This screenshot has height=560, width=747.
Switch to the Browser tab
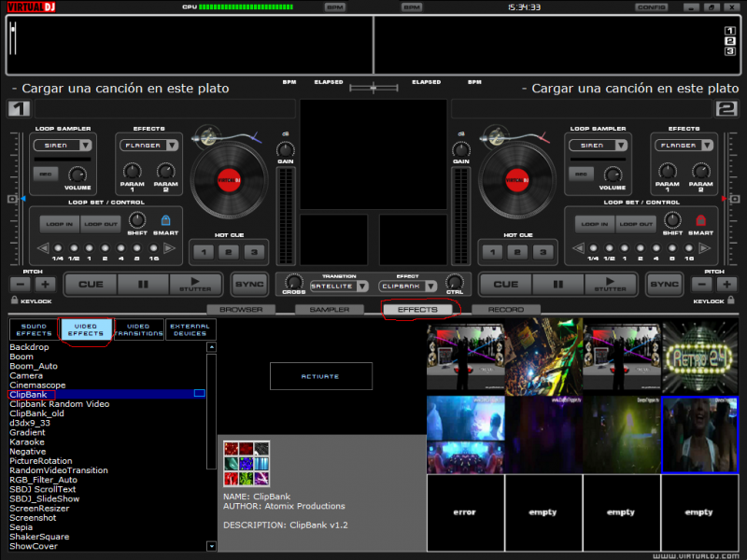[x=241, y=309]
